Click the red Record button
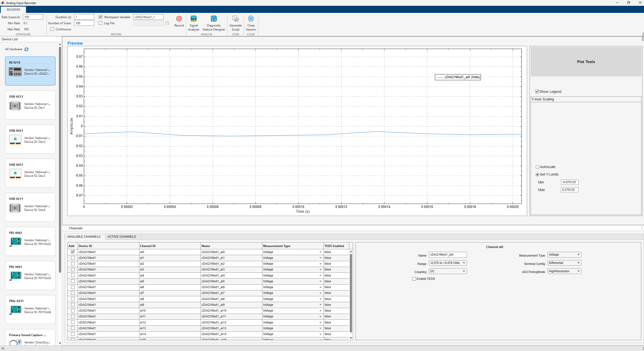This screenshot has width=644, height=351. pyautogui.click(x=179, y=19)
